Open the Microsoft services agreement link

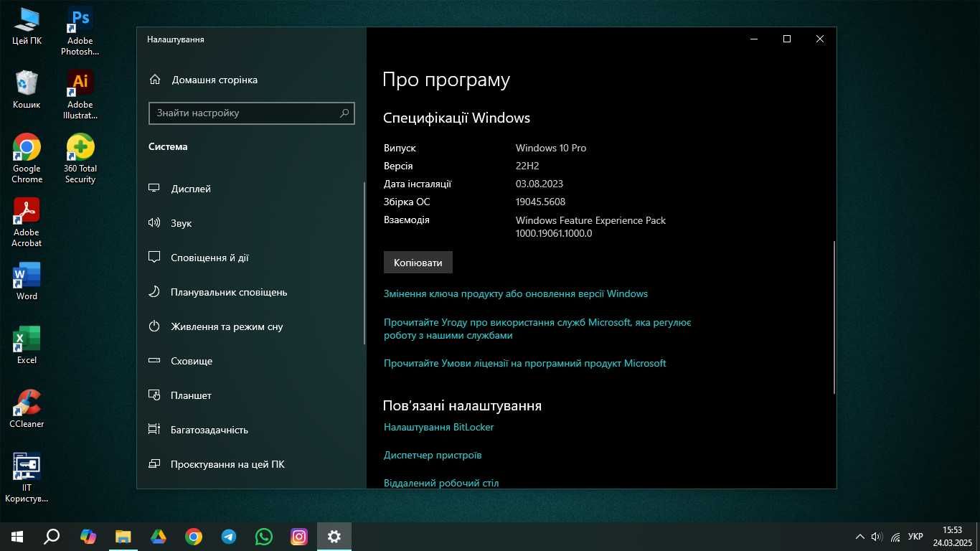(x=537, y=329)
